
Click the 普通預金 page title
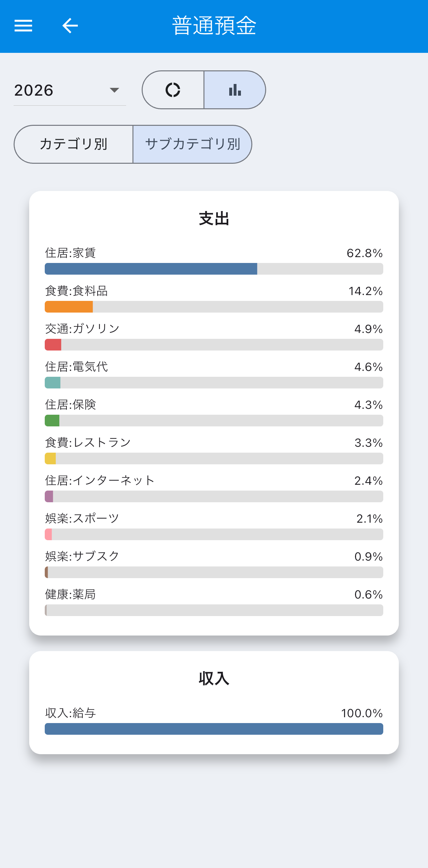click(x=214, y=26)
